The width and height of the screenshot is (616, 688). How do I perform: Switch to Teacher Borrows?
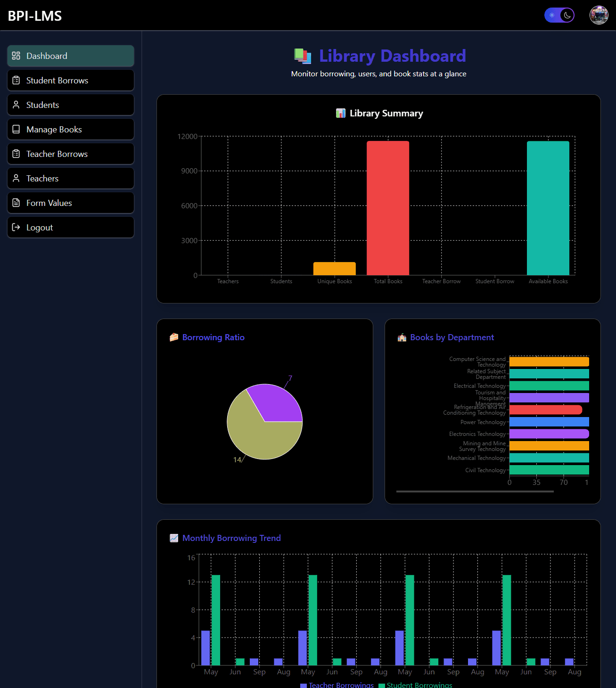pos(70,154)
